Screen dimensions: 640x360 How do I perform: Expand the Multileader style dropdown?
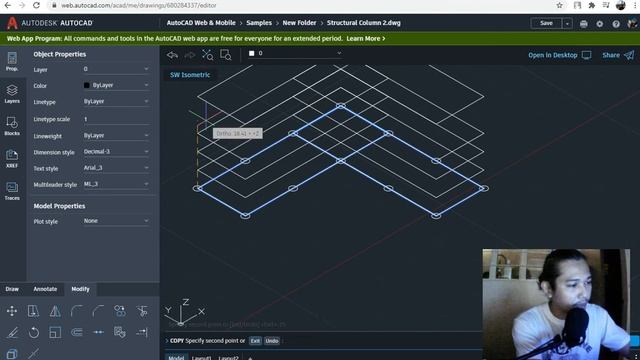[116, 184]
